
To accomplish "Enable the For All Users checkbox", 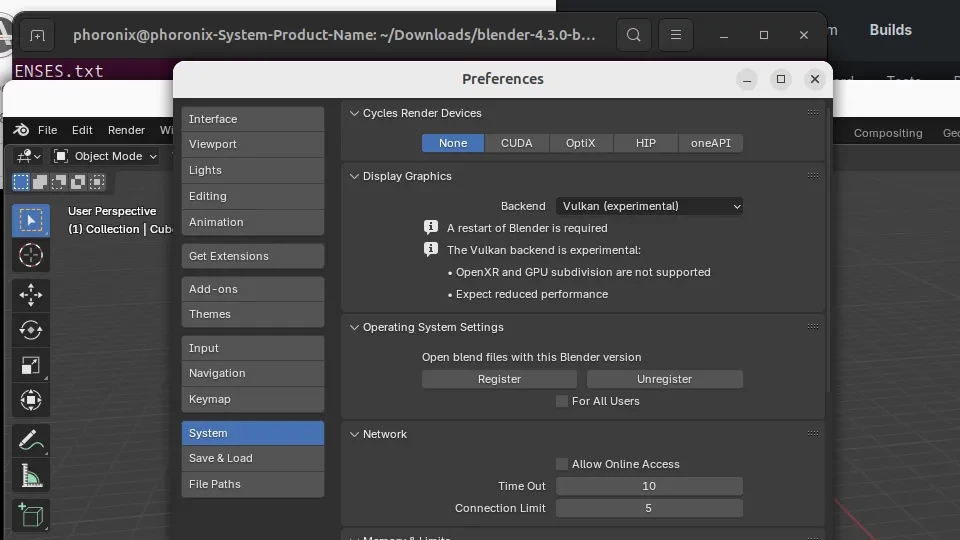I will (x=562, y=401).
